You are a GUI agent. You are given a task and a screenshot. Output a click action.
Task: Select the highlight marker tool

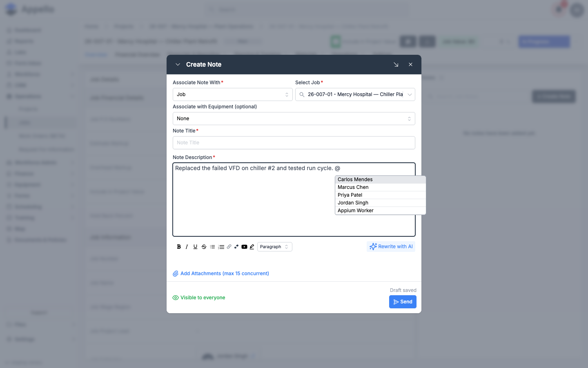tap(252, 247)
